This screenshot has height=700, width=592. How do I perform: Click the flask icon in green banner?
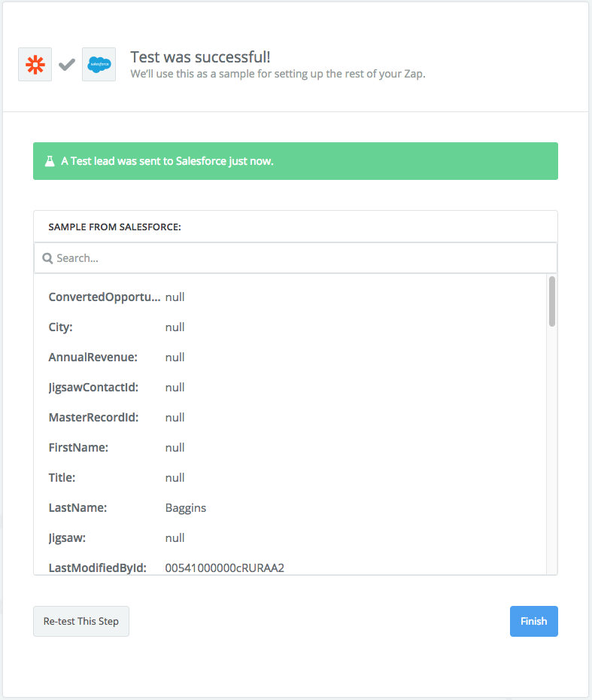click(x=50, y=161)
